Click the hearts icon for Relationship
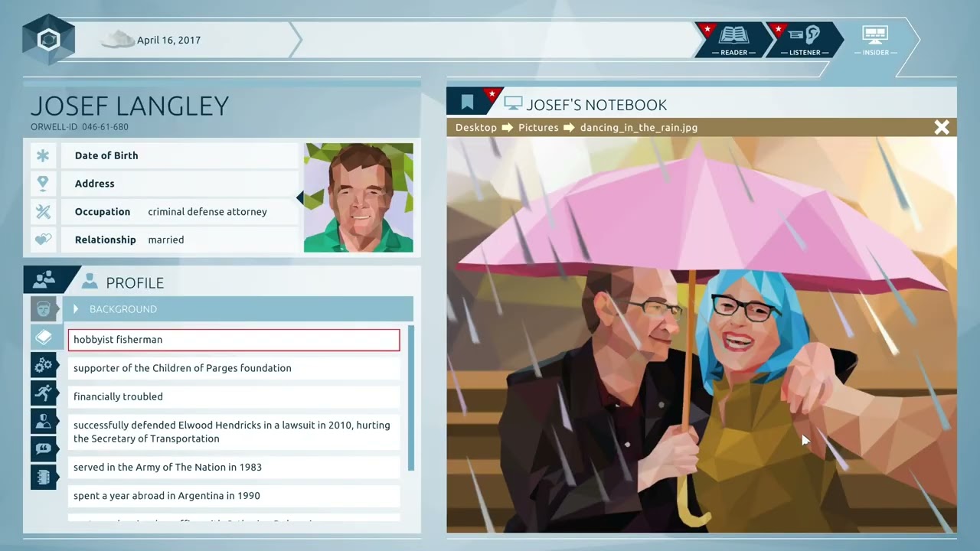The width and height of the screenshot is (980, 551). 43,240
